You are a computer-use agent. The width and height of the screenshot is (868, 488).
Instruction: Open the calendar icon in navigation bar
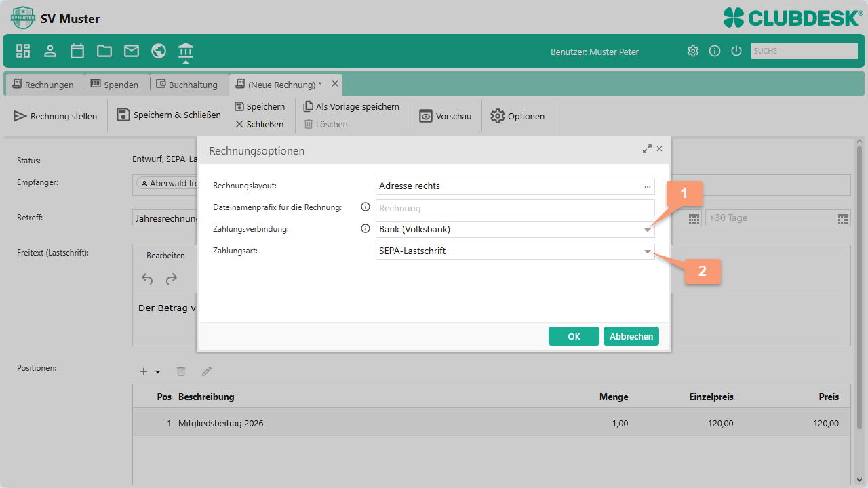77,51
